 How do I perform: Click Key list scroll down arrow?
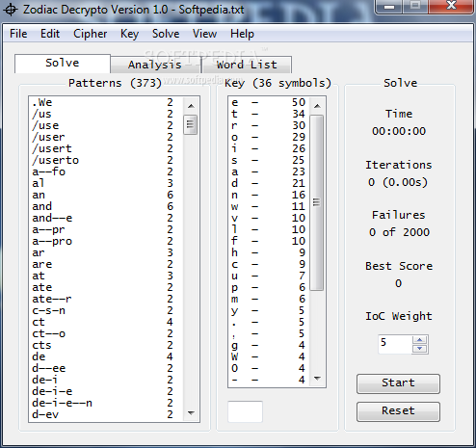[x=317, y=379]
